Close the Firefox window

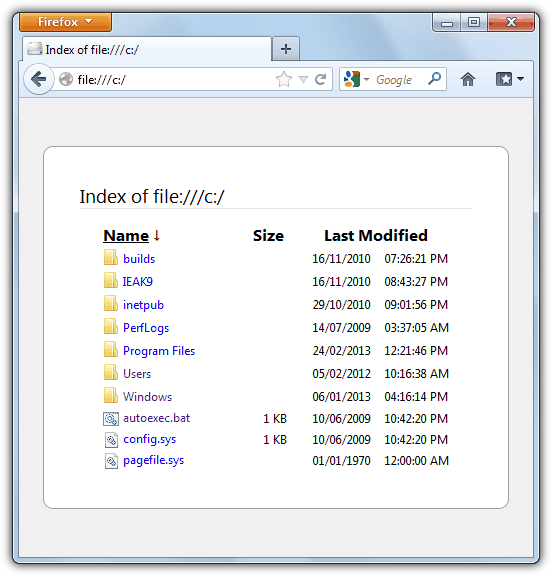click(511, 22)
